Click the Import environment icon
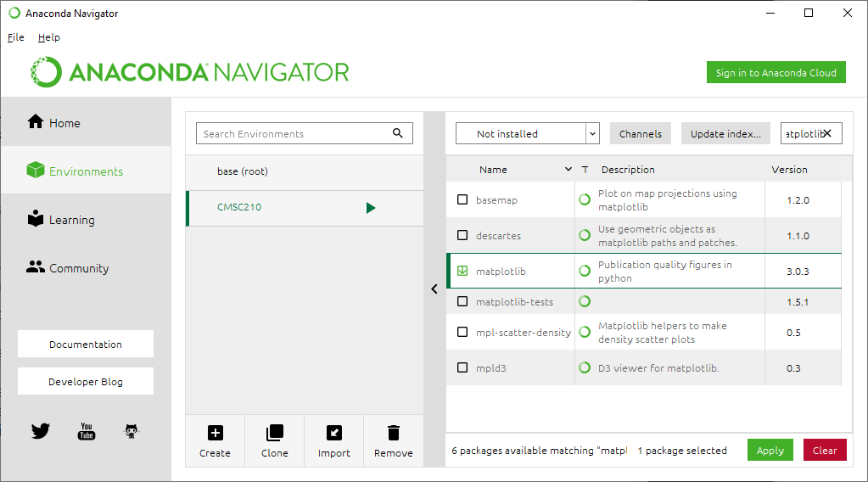This screenshot has height=482, width=868. click(x=334, y=433)
